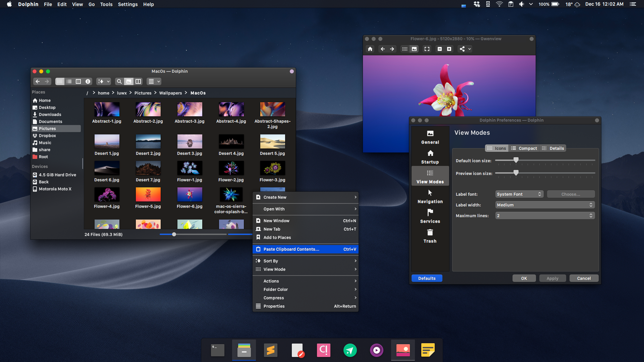Apply the View Modes settings
644x362 pixels.
click(x=552, y=278)
